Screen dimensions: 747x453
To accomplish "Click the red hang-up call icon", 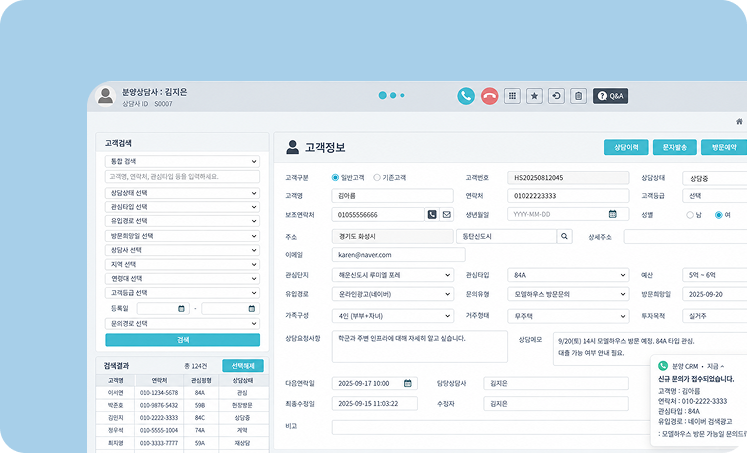I will (x=489, y=96).
